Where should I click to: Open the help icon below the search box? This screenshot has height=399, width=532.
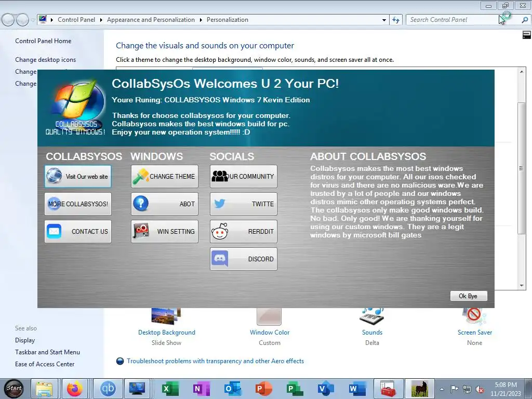[527, 35]
